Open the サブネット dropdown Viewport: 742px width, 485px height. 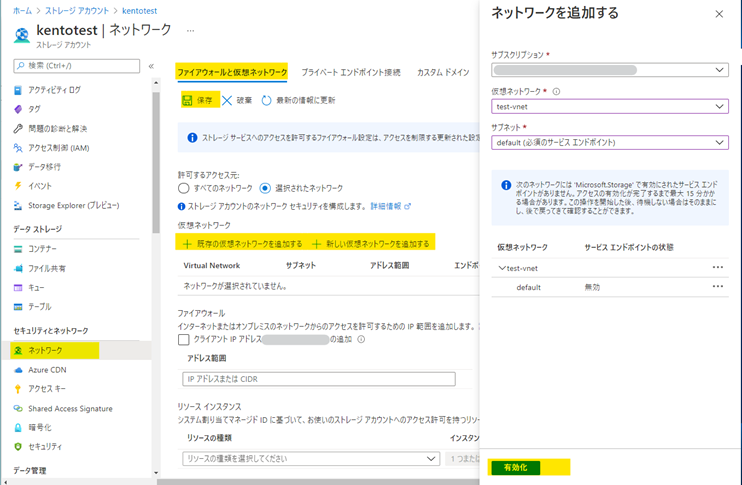(x=609, y=142)
